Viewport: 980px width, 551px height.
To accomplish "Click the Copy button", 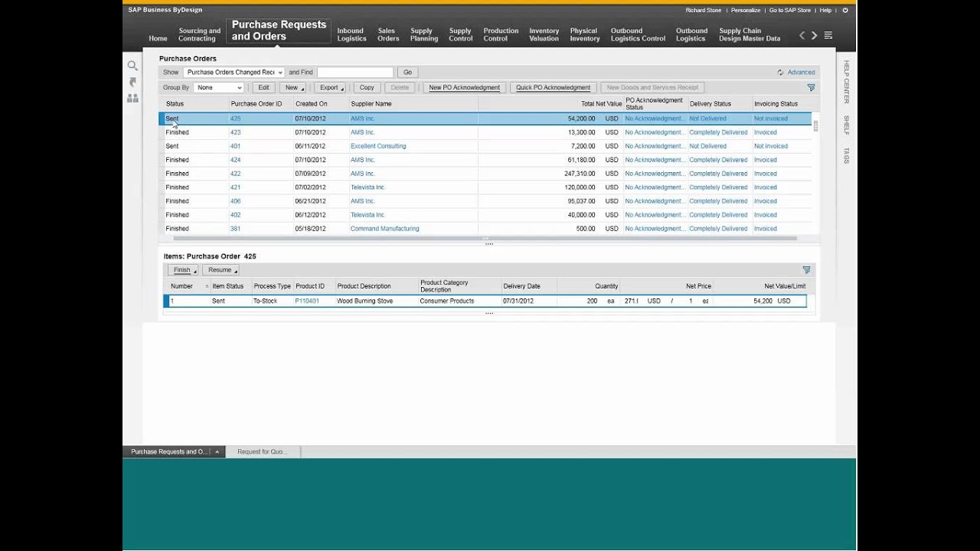I will coord(367,88).
